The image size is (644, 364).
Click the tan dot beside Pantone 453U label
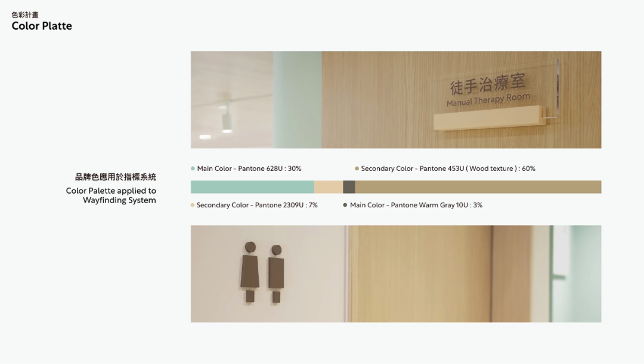(357, 168)
